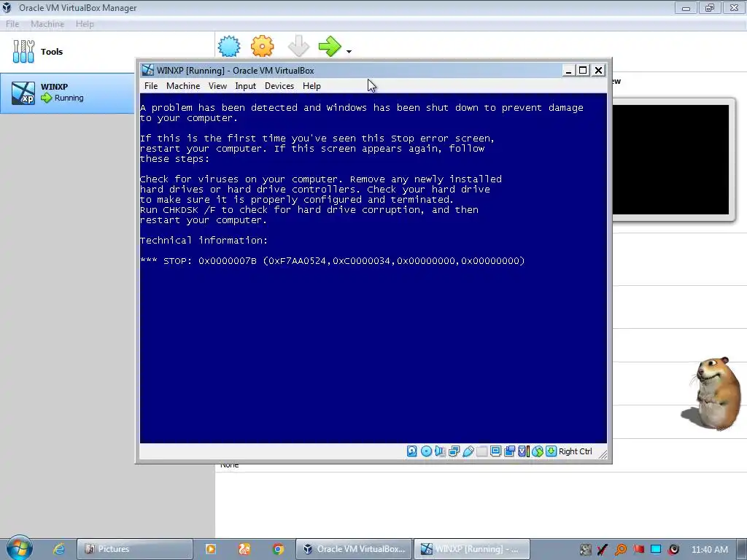Screen dimensions: 747x560
Task: Click the CPU virtualization status icon
Action: pos(524,451)
